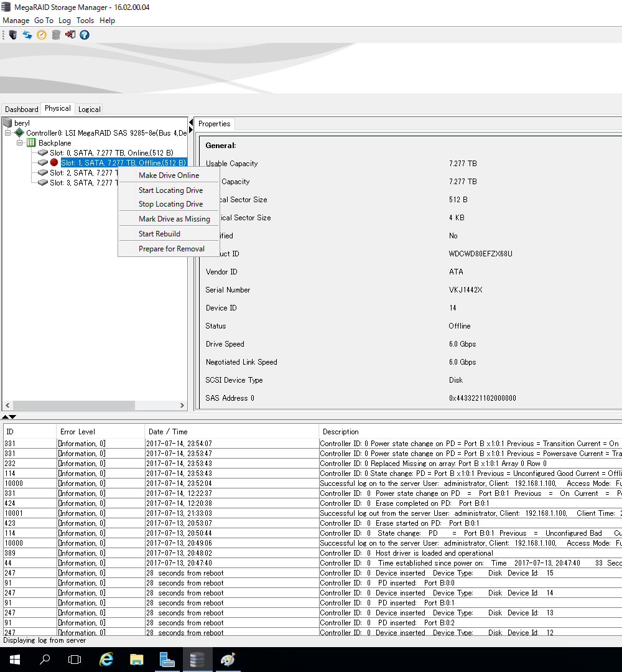Switch to the Dashboard tab
Viewport: 622px width, 672px height.
point(21,109)
